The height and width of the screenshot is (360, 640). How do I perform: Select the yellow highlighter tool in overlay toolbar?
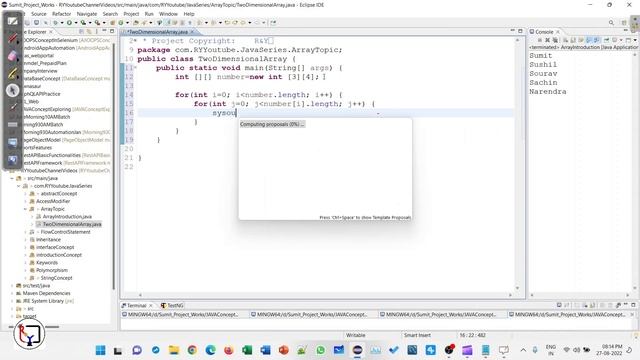coord(12,73)
